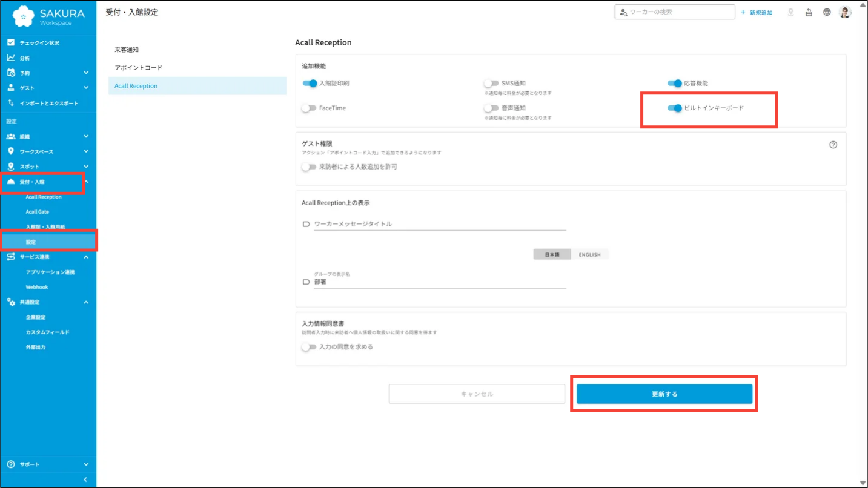
Task: Click the ワーカーメッセージタイトル input field
Action: [440, 224]
